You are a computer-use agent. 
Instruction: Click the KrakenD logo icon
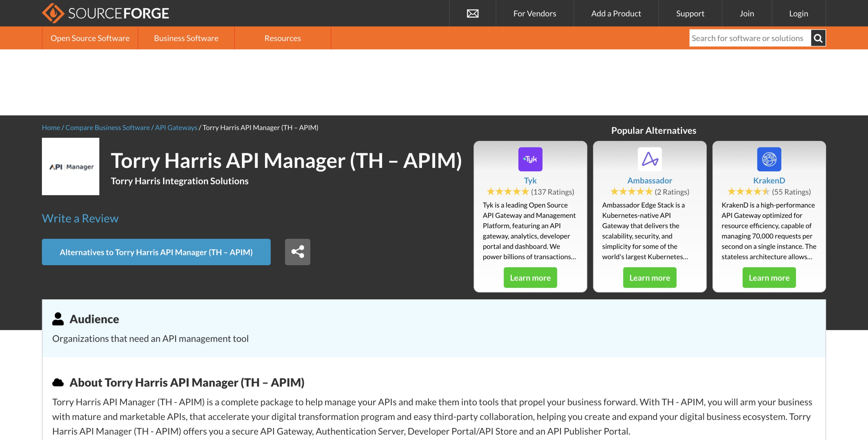(769, 159)
